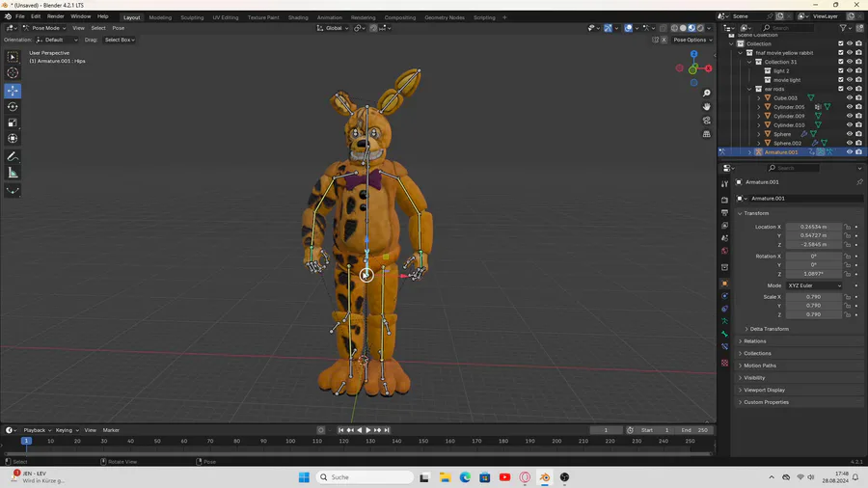Expand the Cube.003 tree row
The width and height of the screenshot is (868, 488).
(758, 98)
